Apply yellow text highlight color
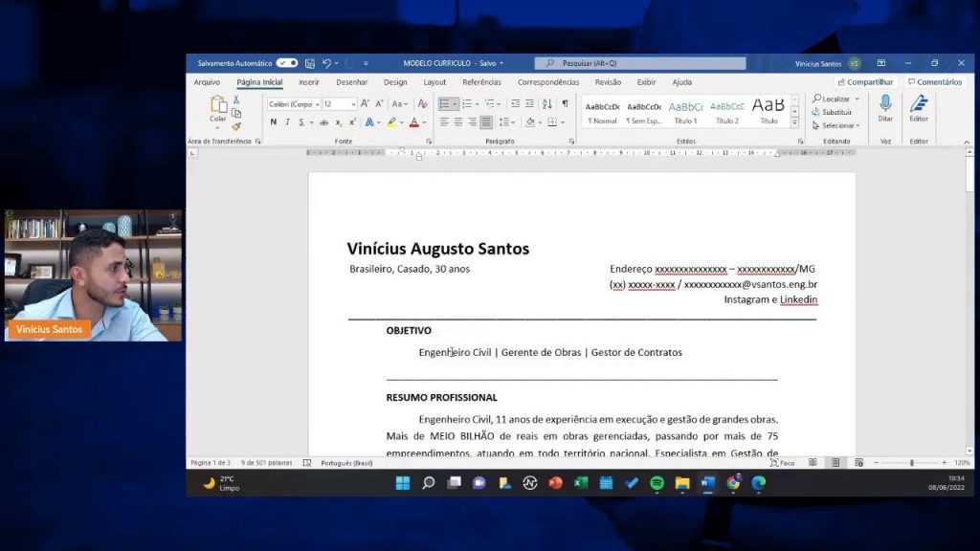980x551 pixels. click(x=390, y=121)
